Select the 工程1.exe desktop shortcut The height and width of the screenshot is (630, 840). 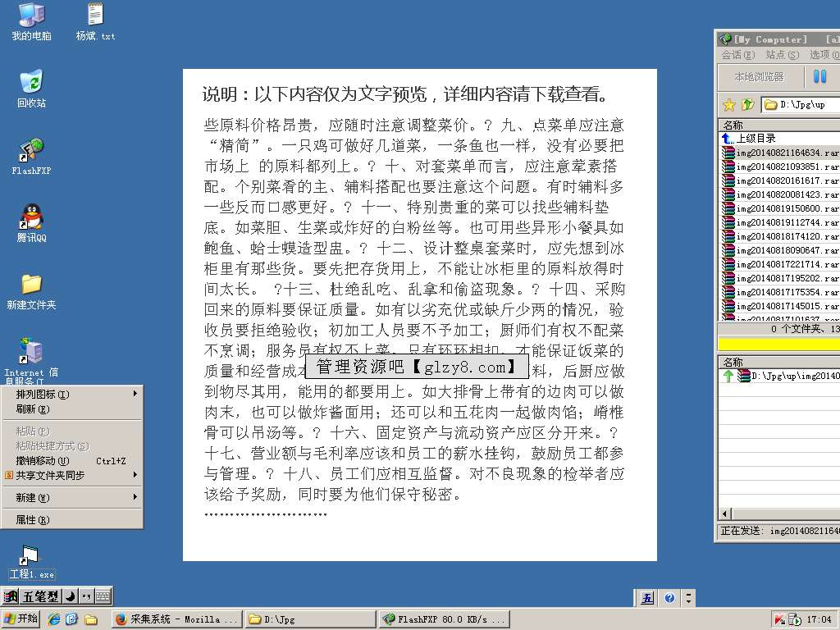(x=31, y=563)
